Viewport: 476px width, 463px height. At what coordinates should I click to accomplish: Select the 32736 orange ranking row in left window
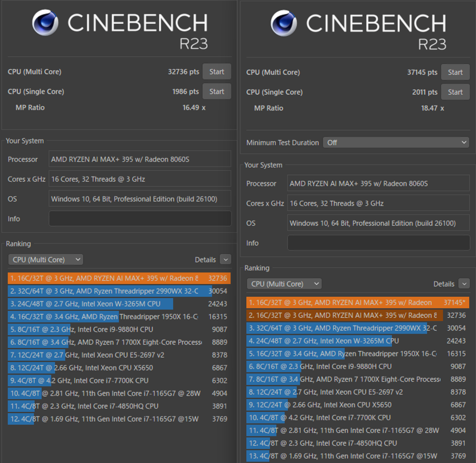(119, 278)
